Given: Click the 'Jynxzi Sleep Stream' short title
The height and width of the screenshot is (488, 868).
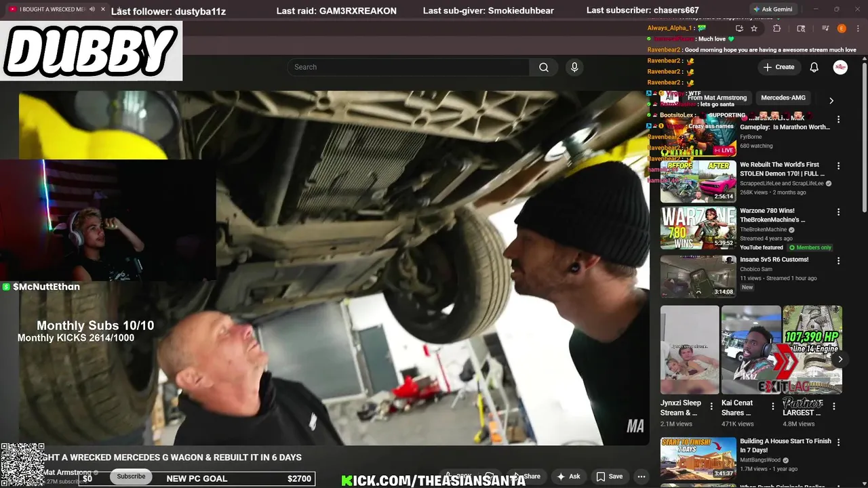Looking at the screenshot, I should tap(681, 407).
